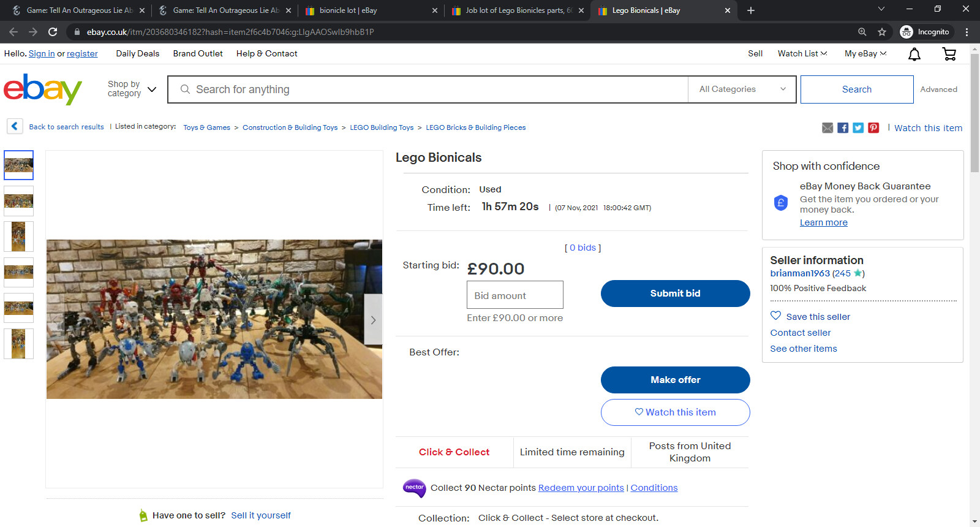Open All Categories dropdown
The image size is (980, 527).
742,89
